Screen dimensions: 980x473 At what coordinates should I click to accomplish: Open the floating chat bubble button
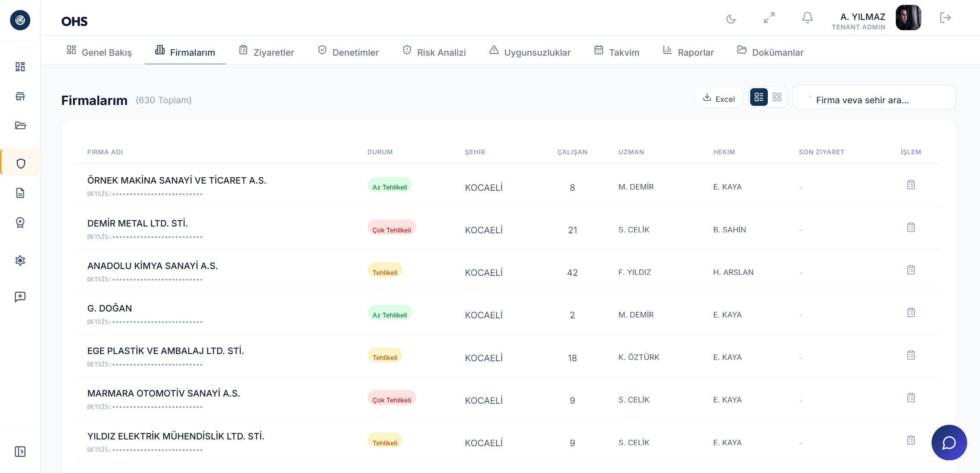(x=949, y=442)
